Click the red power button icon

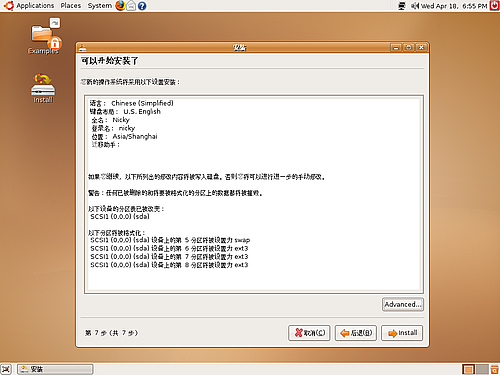[495, 6]
